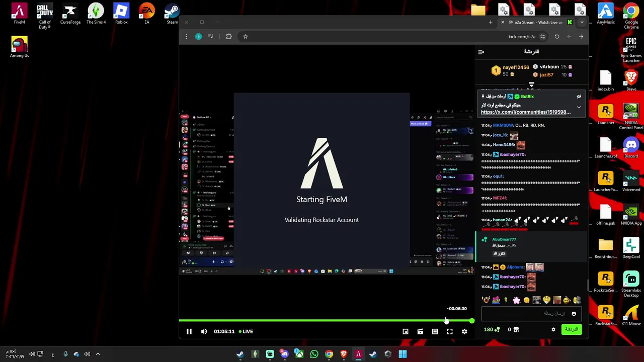Open MKMSDW username in chat
The width and height of the screenshot is (644, 362).
pyautogui.click(x=503, y=125)
